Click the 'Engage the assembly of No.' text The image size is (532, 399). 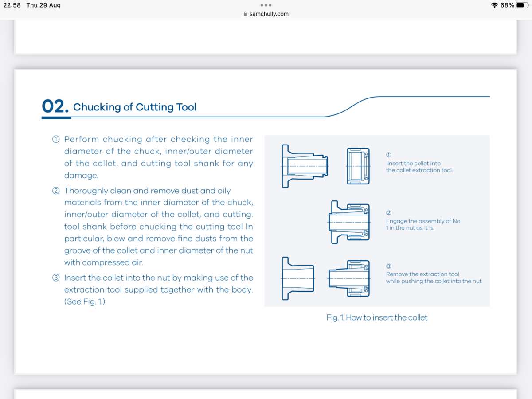423,221
